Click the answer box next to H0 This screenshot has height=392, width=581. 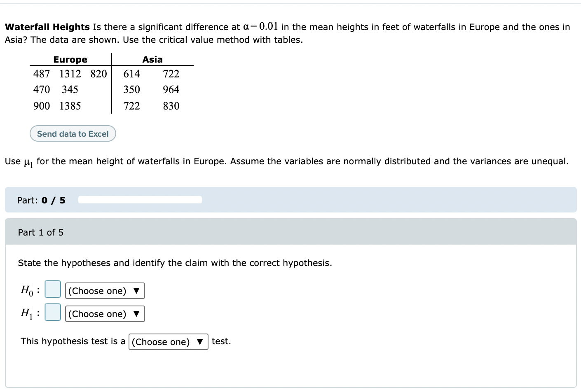53,289
